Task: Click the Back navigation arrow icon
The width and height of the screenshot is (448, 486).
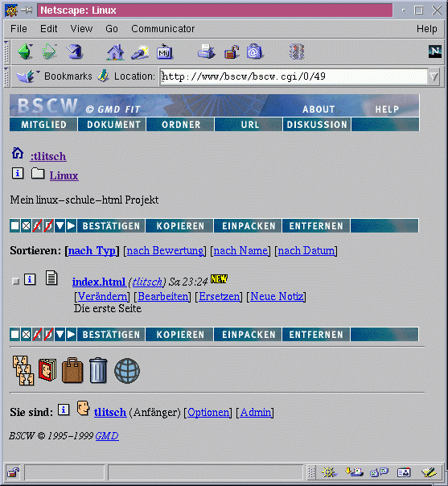Action: [26, 51]
